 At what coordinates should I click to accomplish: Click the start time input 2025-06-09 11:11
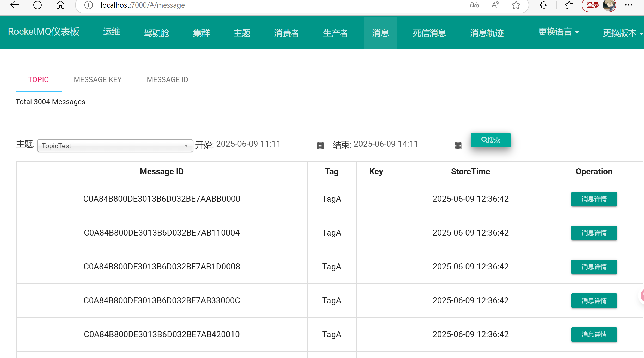pyautogui.click(x=263, y=144)
